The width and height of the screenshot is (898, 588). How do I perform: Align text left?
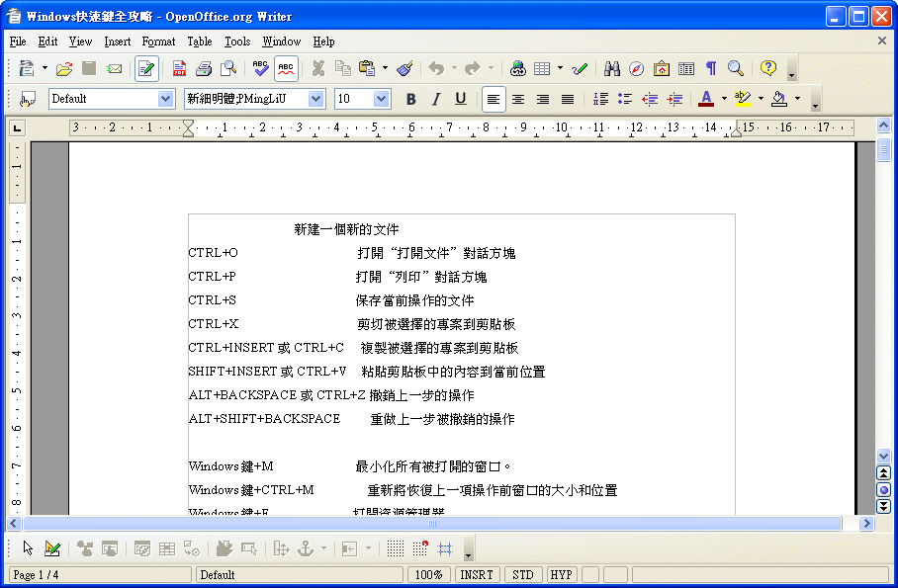coord(494,99)
